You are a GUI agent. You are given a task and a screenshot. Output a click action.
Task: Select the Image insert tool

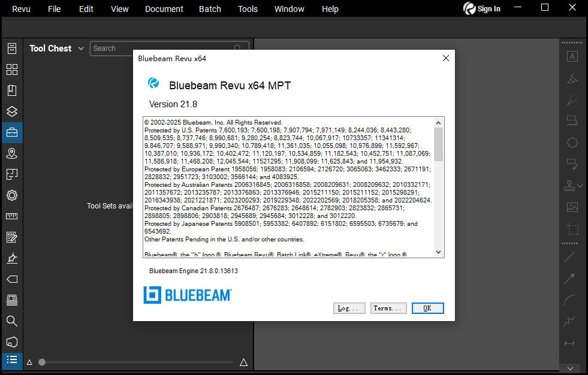[572, 207]
